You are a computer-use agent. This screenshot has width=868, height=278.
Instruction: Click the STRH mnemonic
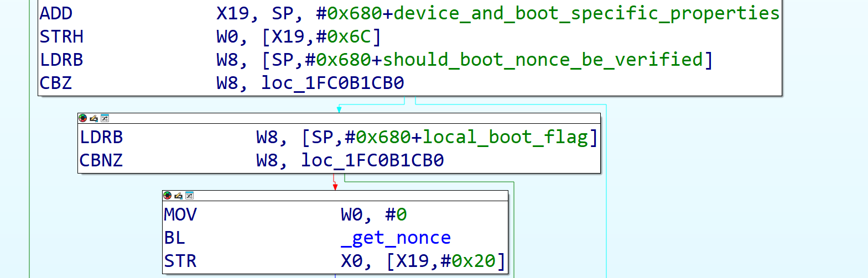pos(61,36)
